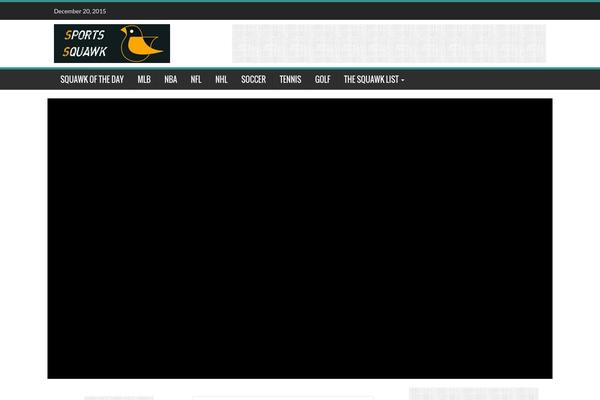The width and height of the screenshot is (600, 400).
Task: Click the December 20, 2015 date text
Action: (x=80, y=11)
